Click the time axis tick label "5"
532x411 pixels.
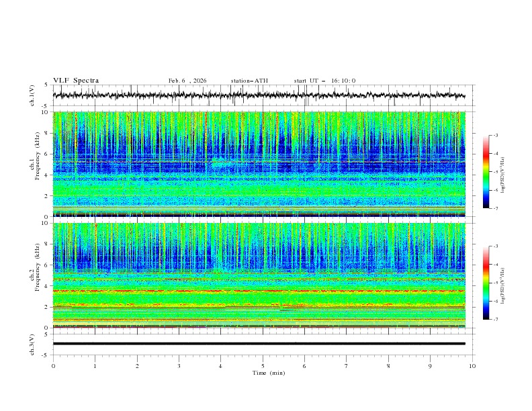(x=263, y=366)
